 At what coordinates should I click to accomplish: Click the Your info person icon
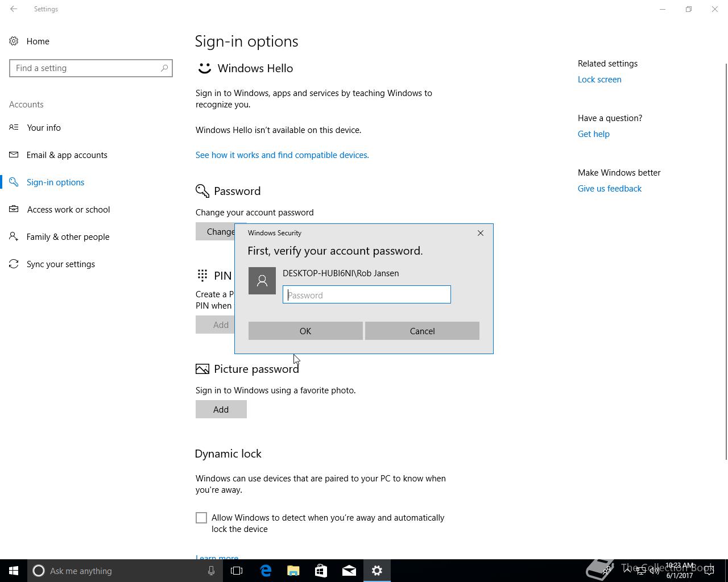tap(14, 127)
